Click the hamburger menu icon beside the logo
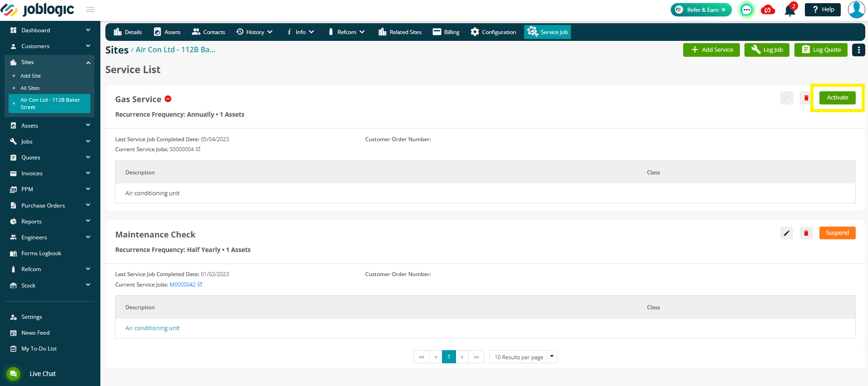Image resolution: width=868 pixels, height=386 pixels. 90,10
